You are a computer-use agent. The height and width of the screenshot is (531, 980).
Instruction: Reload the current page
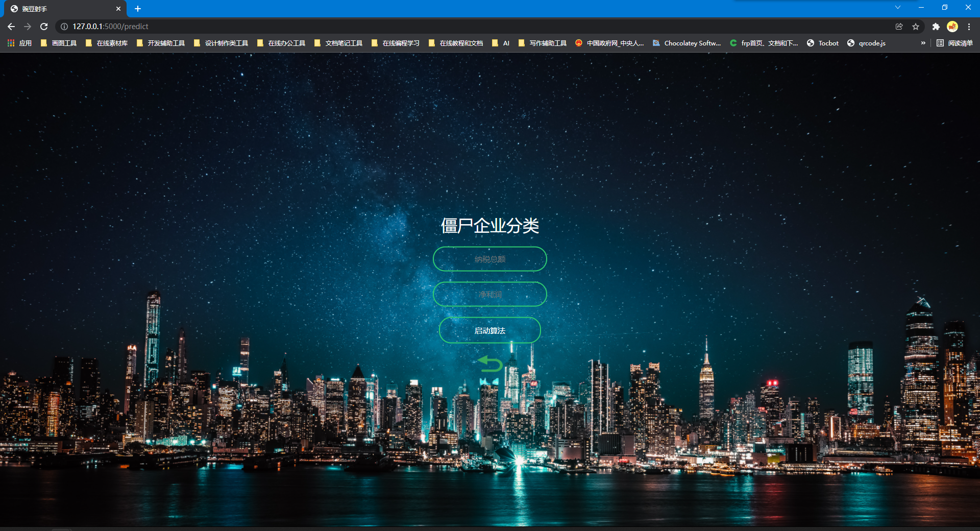tap(44, 27)
